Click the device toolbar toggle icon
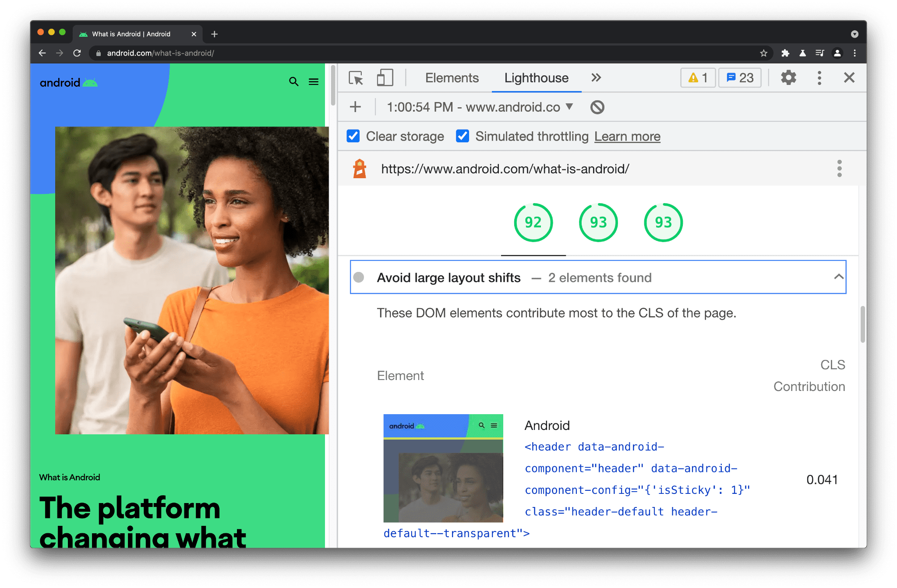The height and width of the screenshot is (588, 897). [383, 77]
